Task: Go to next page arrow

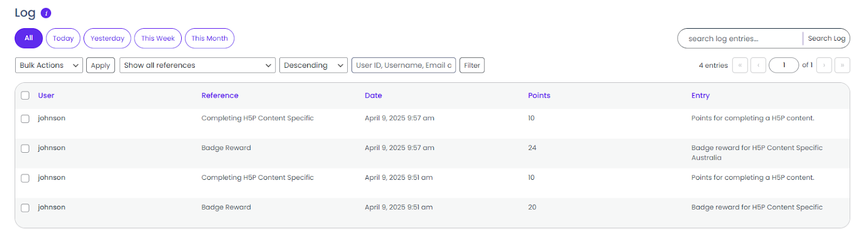Action: coord(824,66)
